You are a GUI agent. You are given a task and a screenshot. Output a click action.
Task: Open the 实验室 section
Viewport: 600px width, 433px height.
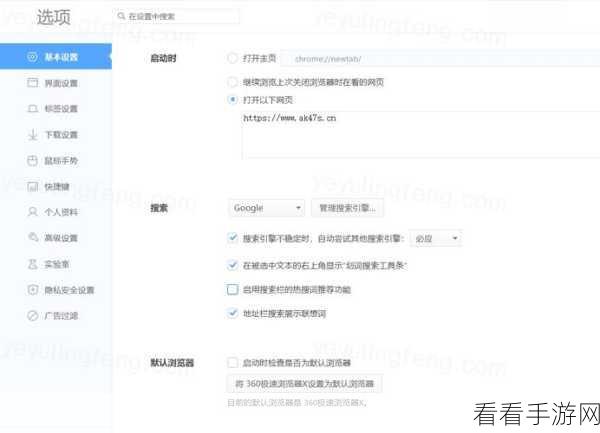(x=56, y=264)
